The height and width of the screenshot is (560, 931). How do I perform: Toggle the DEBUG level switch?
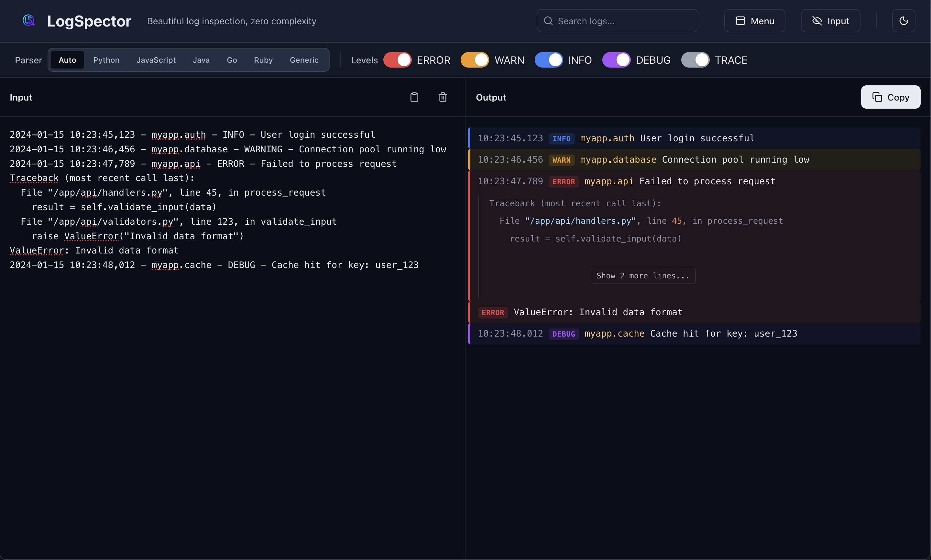pos(616,60)
